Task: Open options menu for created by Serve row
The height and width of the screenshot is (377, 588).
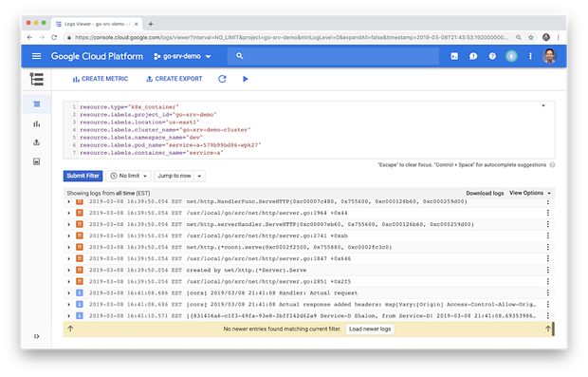Action: (548, 270)
